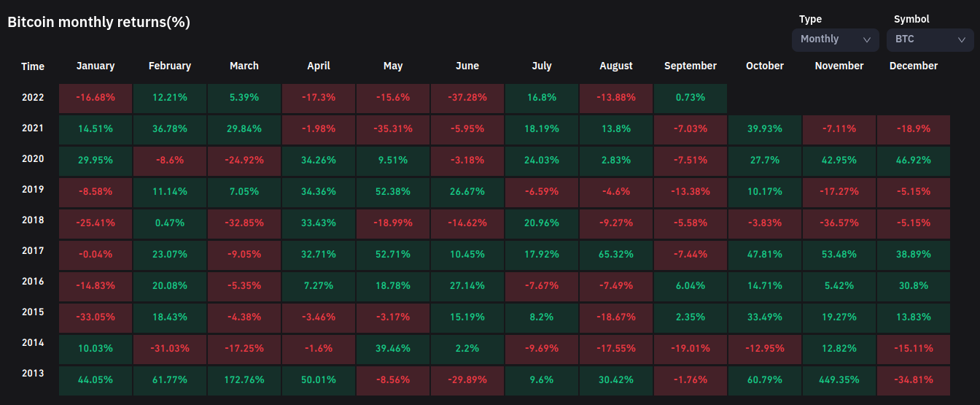The image size is (980, 405).
Task: Click the January column header
Action: (96, 66)
